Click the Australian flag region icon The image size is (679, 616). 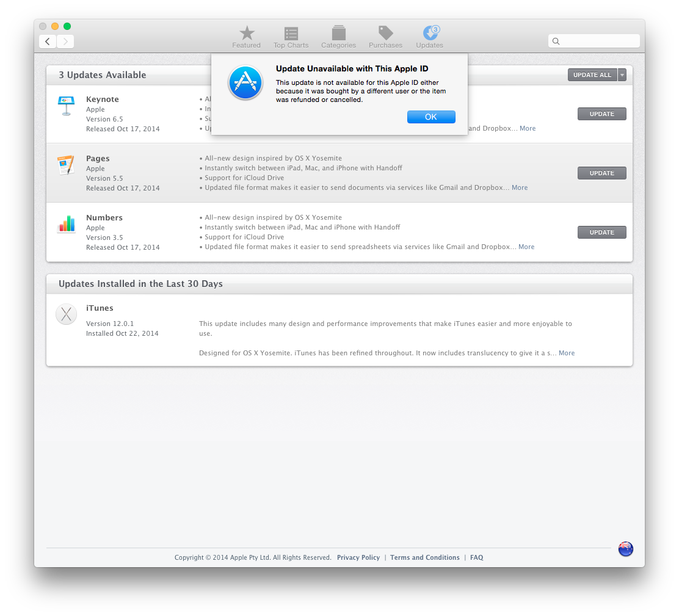tap(625, 548)
